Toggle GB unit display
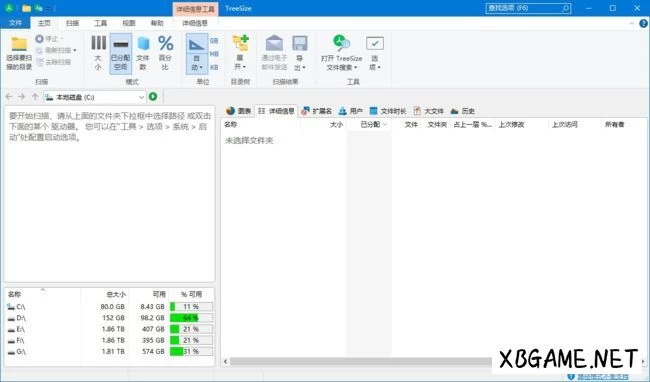Image resolution: width=650 pixels, height=382 pixels. pos(214,41)
